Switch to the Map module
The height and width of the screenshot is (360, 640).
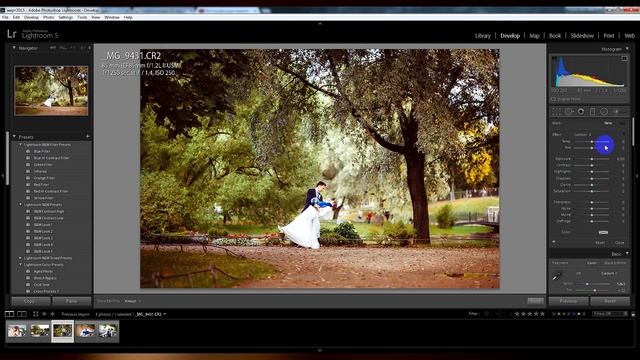[534, 36]
